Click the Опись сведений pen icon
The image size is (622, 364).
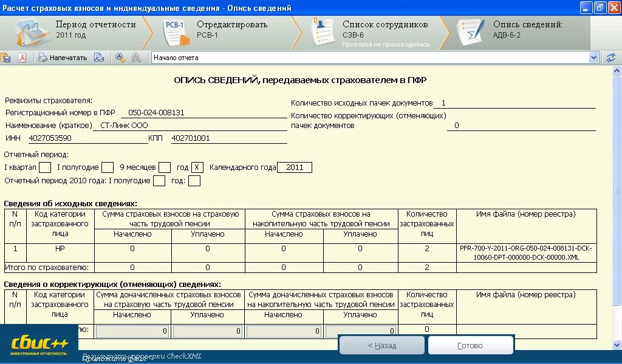pos(471,33)
